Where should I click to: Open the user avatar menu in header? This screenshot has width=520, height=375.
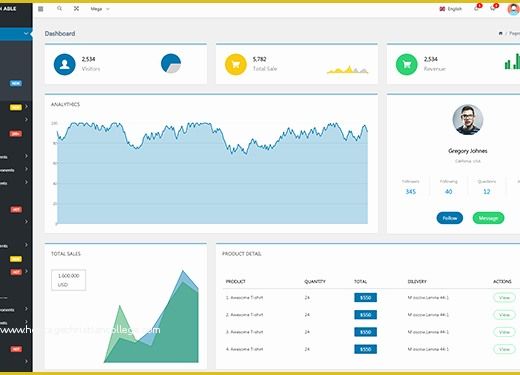(513, 9)
